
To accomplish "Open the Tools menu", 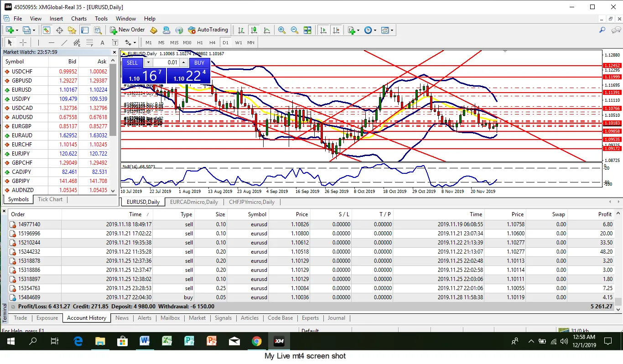I will [101, 19].
